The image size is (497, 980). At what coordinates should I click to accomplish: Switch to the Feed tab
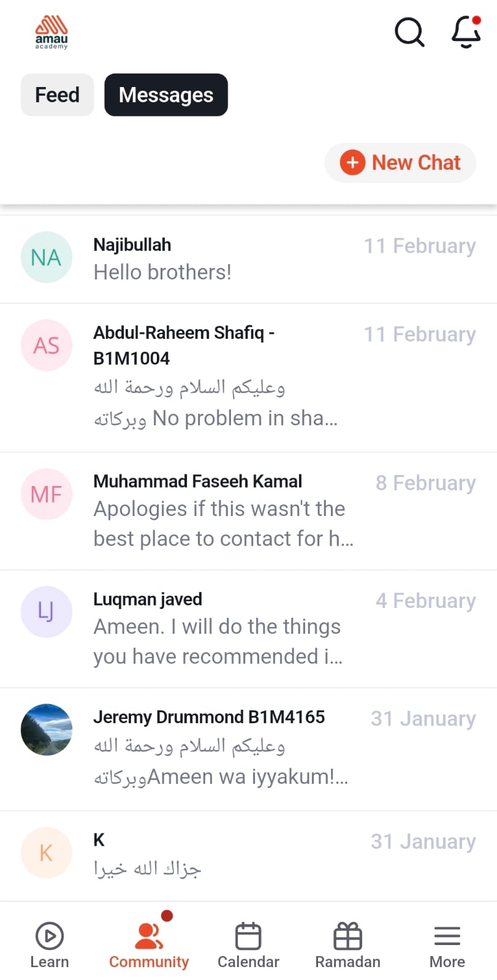click(58, 95)
